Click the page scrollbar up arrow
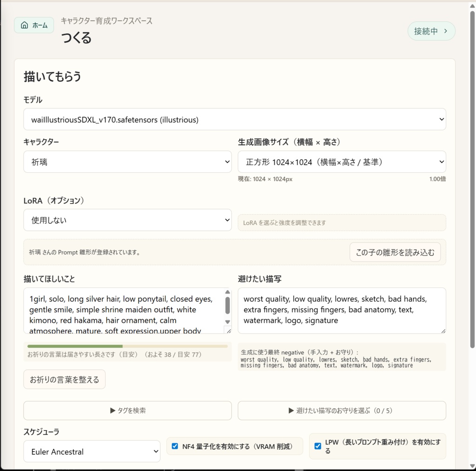476x471 pixels. coord(472,6)
